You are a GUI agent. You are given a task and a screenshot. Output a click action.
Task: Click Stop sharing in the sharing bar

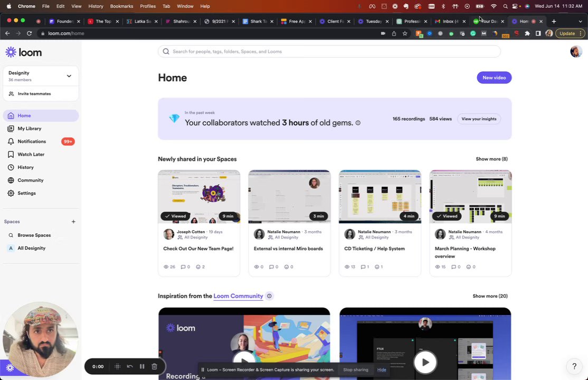(x=355, y=370)
